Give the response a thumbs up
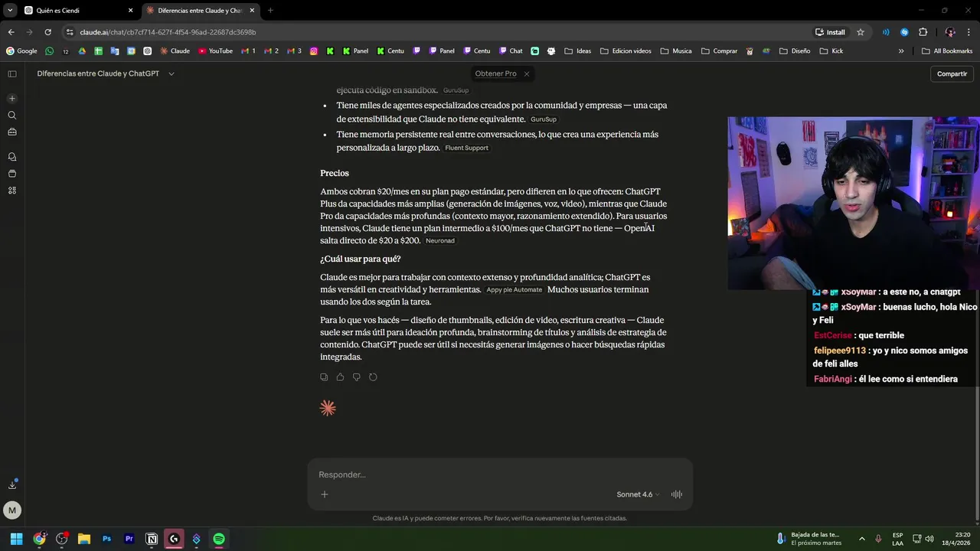Viewport: 980px width, 551px height. [x=340, y=377]
